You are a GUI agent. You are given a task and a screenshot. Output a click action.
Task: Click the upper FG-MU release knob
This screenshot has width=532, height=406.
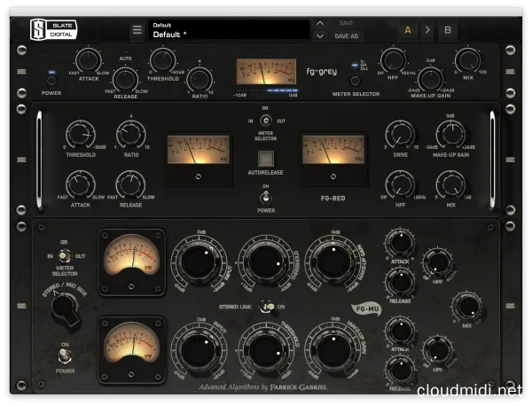point(401,282)
